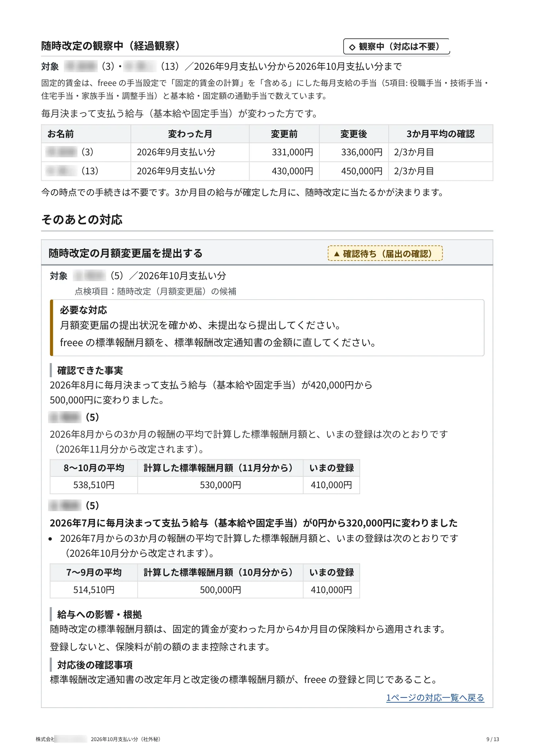Click the diamond icon in 観察中 badge
Viewport: 535px width, 756px height.
tap(352, 47)
